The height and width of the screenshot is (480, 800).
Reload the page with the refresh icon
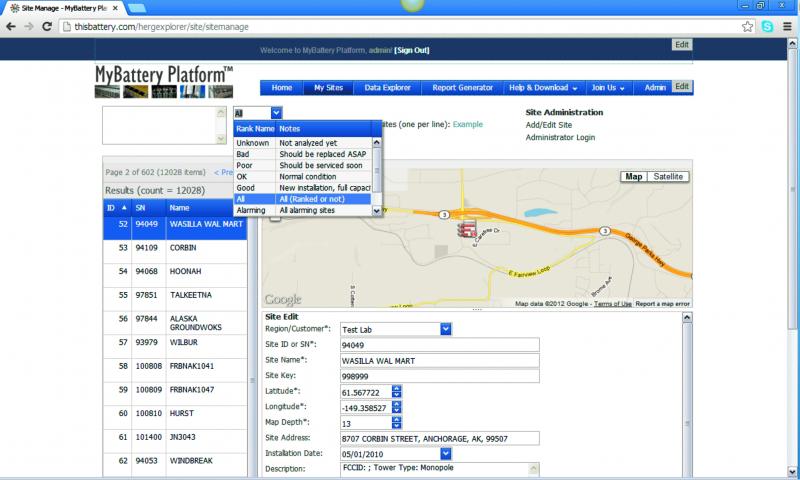46,27
